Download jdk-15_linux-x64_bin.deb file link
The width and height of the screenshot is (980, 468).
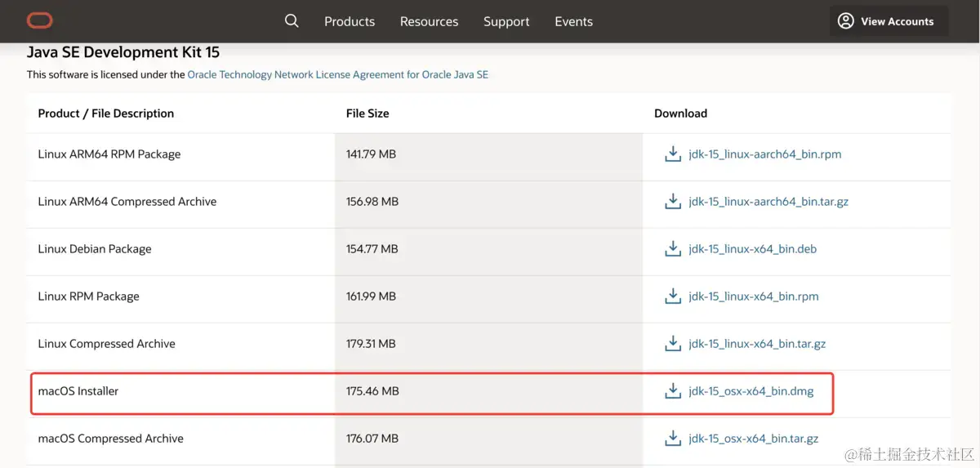point(752,249)
